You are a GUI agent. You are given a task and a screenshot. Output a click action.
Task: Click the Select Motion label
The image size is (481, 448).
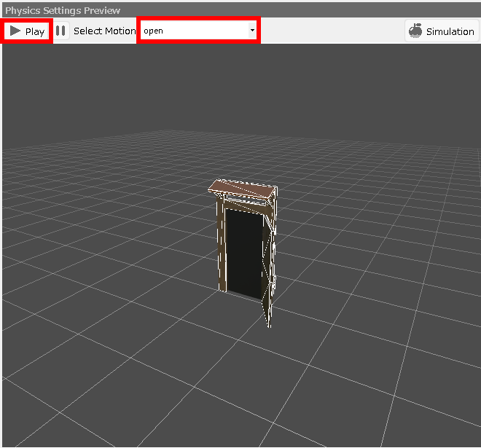click(x=104, y=31)
